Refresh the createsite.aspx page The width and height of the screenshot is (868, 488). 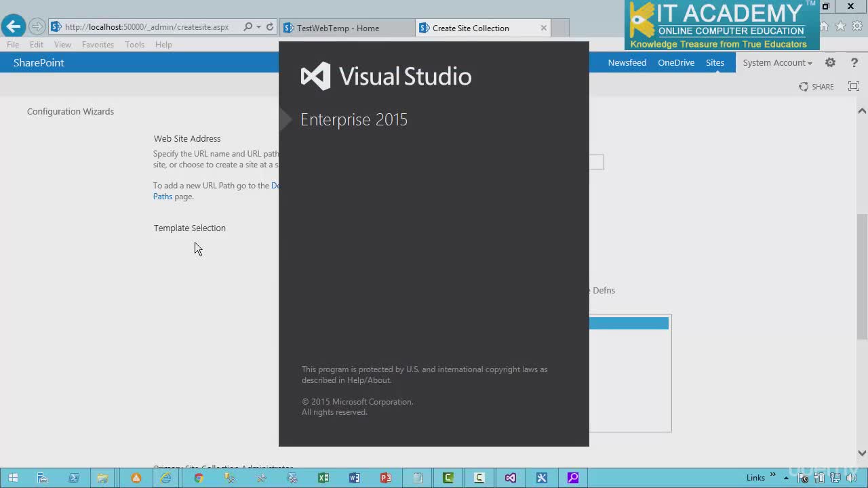270,27
